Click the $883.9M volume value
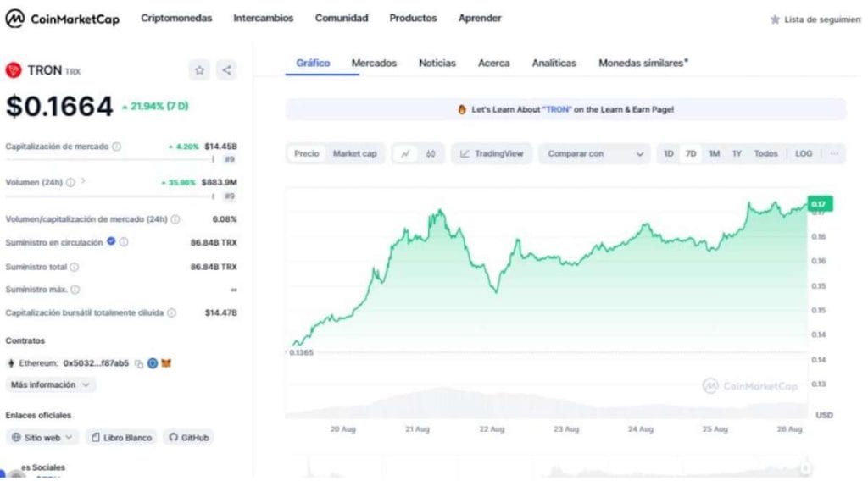Screen dimensions: 868x481 (220, 182)
